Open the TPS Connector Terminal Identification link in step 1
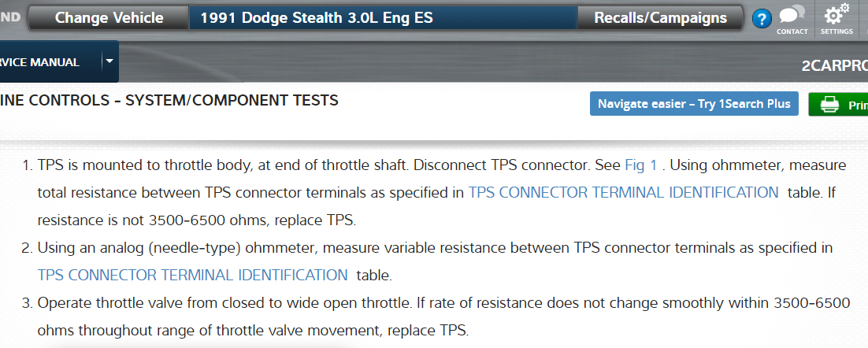 pos(623,192)
